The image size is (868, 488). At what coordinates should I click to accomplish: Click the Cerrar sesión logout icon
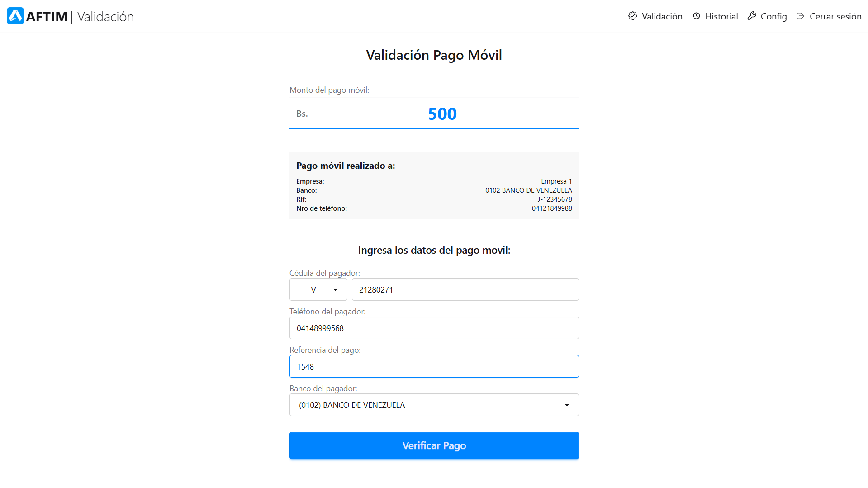[x=801, y=16]
